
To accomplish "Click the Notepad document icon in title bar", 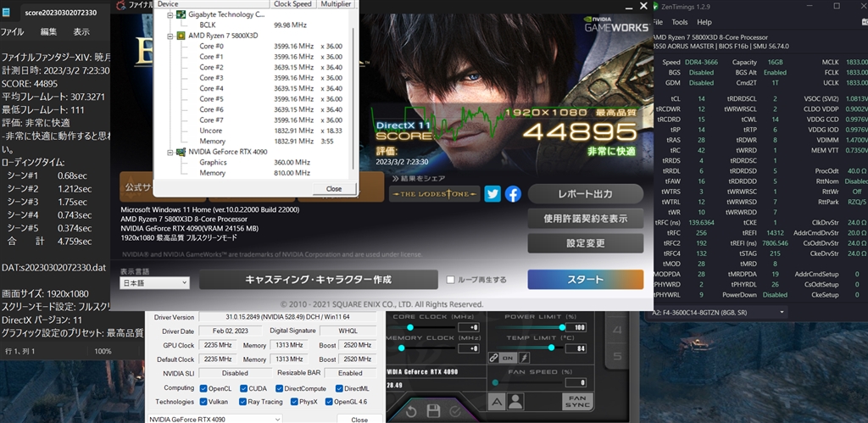I will [x=7, y=12].
